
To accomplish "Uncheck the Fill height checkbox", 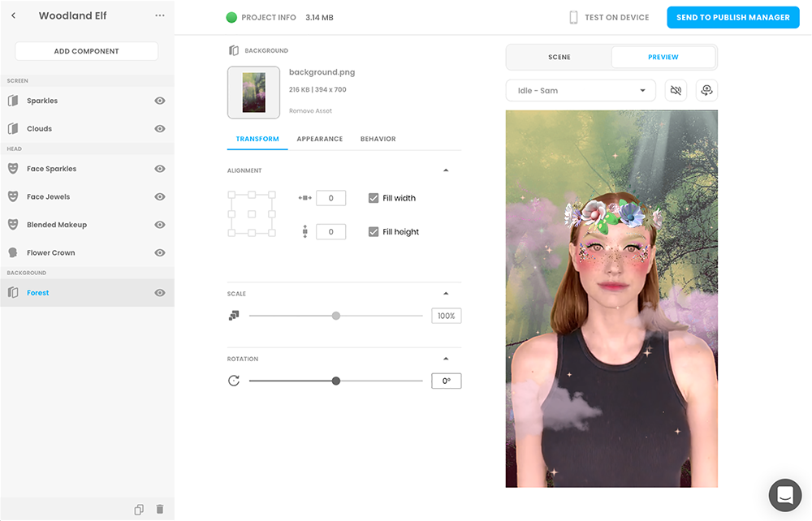I will pos(374,232).
